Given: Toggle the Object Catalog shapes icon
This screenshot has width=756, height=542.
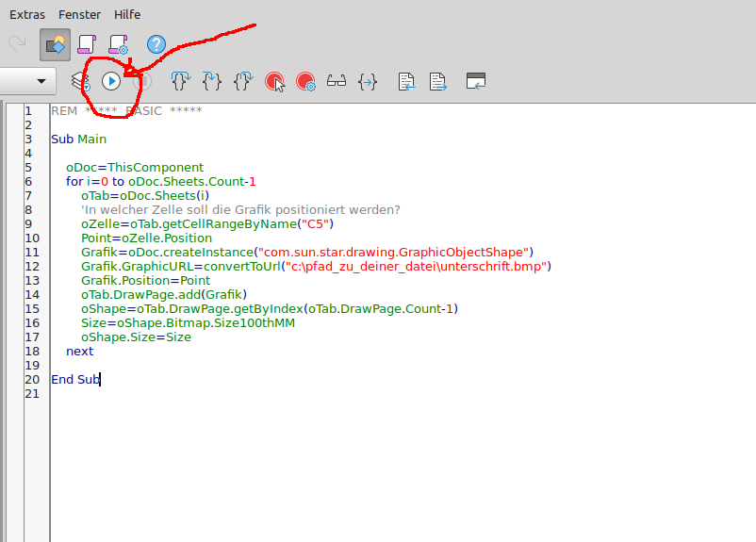Looking at the screenshot, I should [x=55, y=45].
